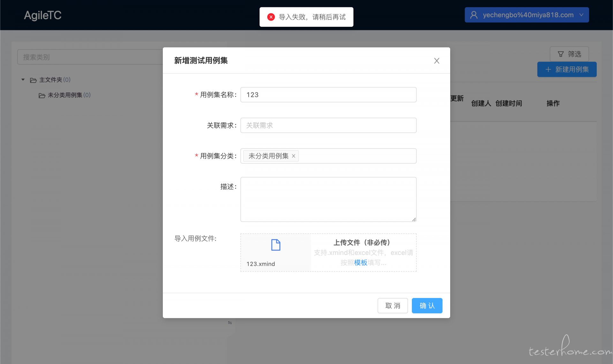This screenshot has width=613, height=364.
Task: Focus the 关联需求 input field
Action: tap(328, 125)
